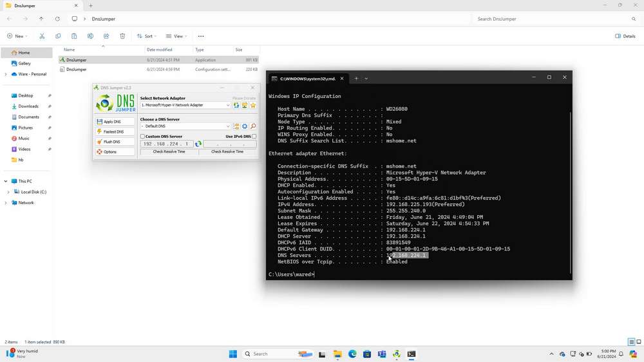
Task: Click the Apply DNS button in DNS Jumper
Action: tap(115, 122)
